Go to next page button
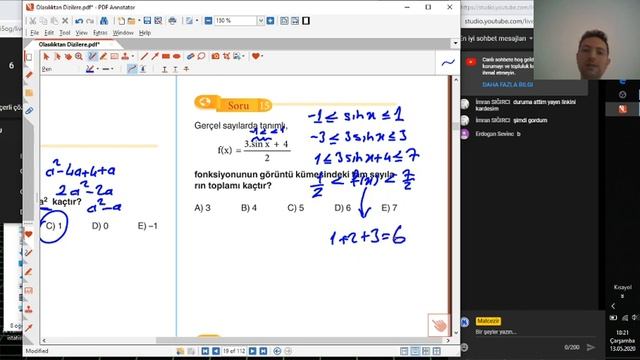The width and height of the screenshot is (640, 360). (253, 351)
